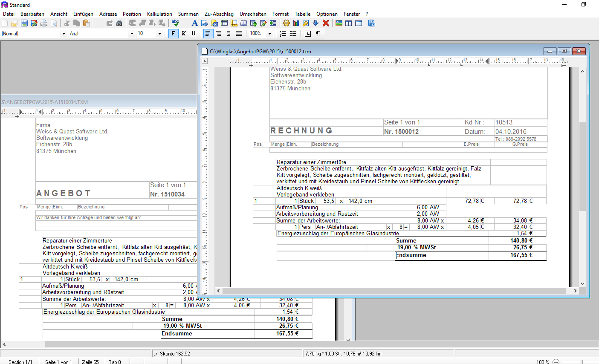Insert a bulleted list
The height and width of the screenshot is (364, 599).
pos(293,33)
